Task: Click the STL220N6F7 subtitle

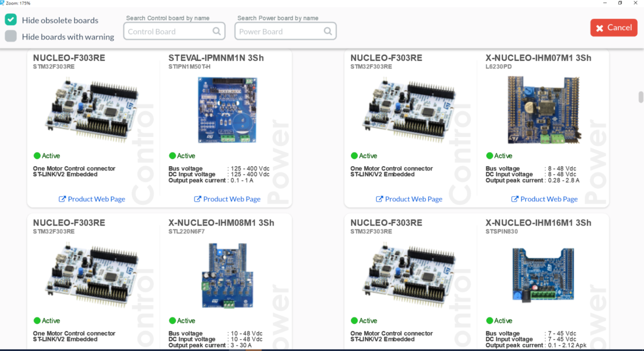Action: (186, 231)
